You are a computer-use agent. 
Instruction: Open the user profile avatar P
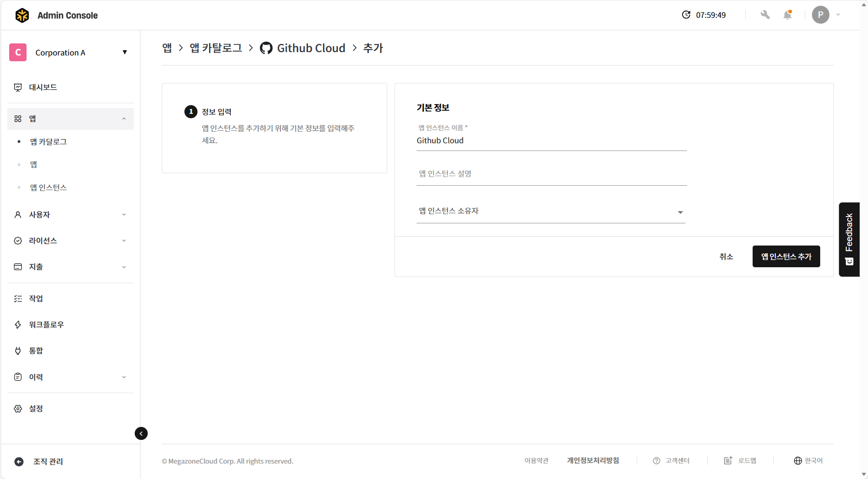(820, 15)
